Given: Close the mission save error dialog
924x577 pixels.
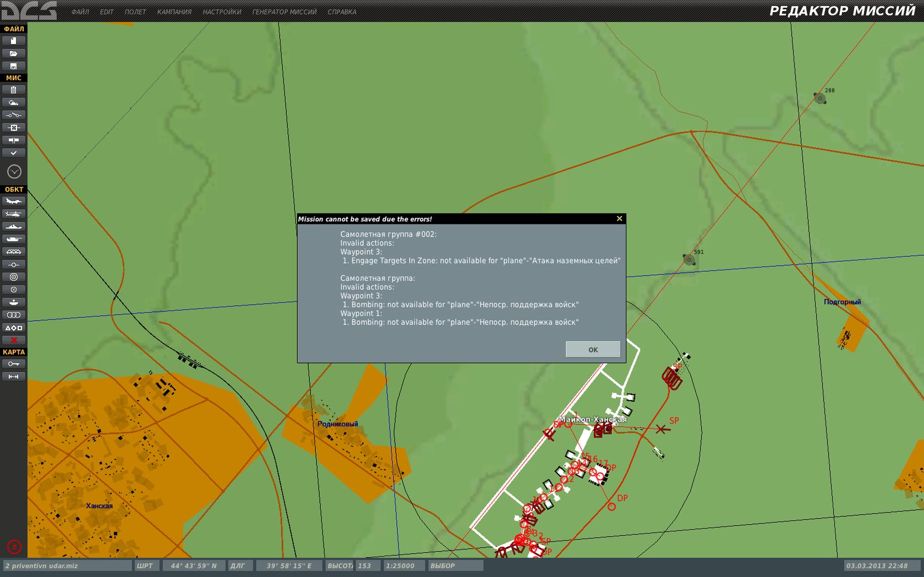Looking at the screenshot, I should click(x=619, y=218).
